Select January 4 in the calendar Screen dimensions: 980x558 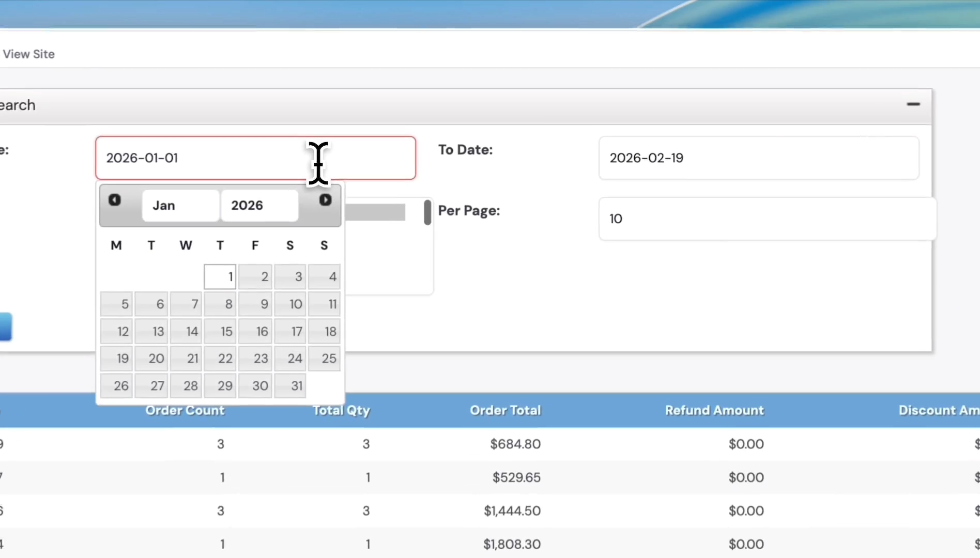325,277
